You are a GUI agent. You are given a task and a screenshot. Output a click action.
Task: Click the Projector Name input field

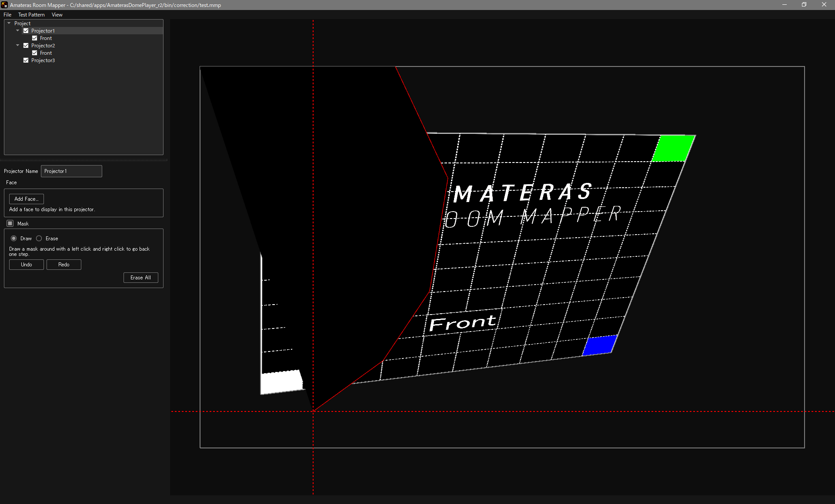point(71,171)
